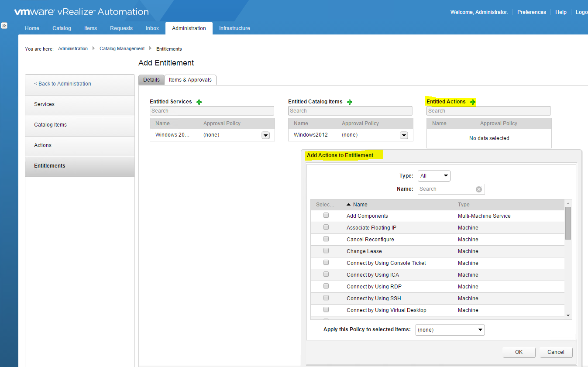
Task: Select the Items & Approvals tab
Action: tap(190, 80)
